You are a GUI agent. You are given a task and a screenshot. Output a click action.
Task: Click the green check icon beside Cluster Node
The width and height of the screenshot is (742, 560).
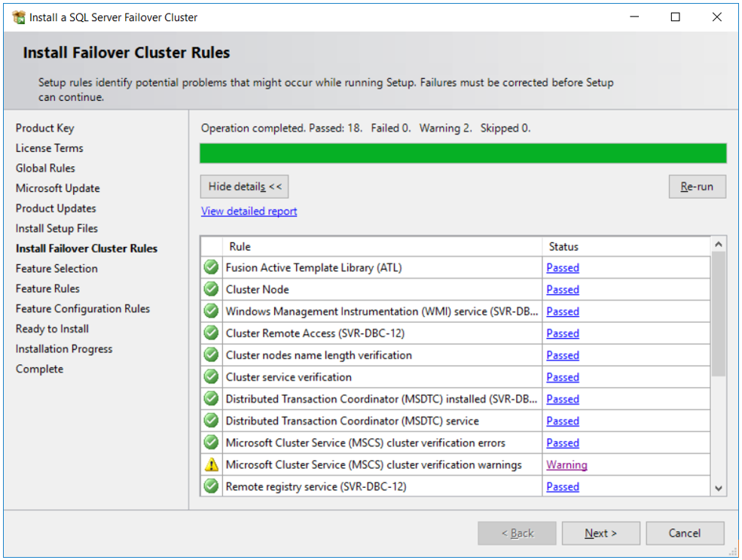tap(211, 289)
